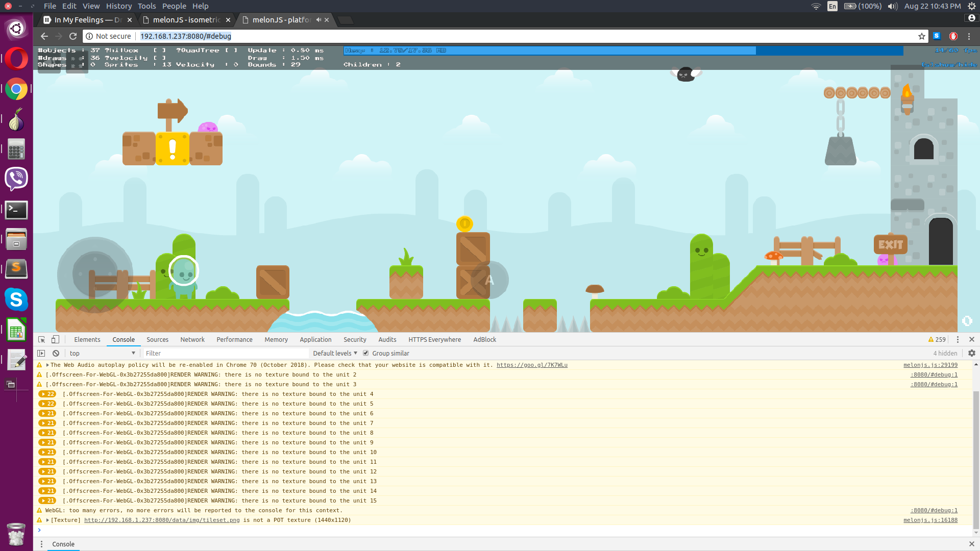This screenshot has height=551, width=980.
Task: Switch to the Elements tab
Action: [87, 339]
